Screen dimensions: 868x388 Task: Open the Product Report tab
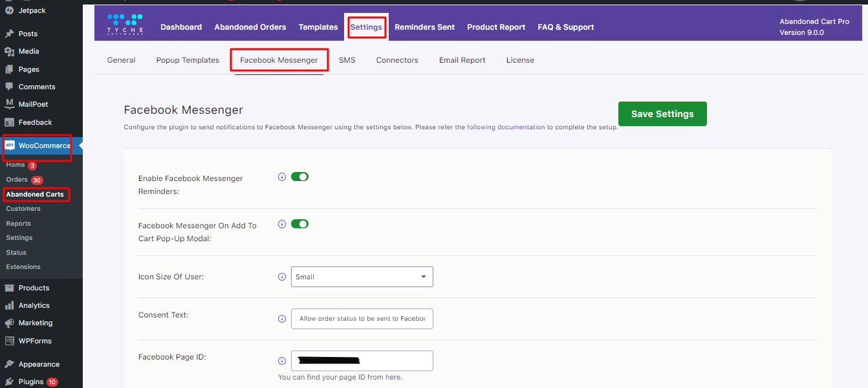pyautogui.click(x=496, y=27)
